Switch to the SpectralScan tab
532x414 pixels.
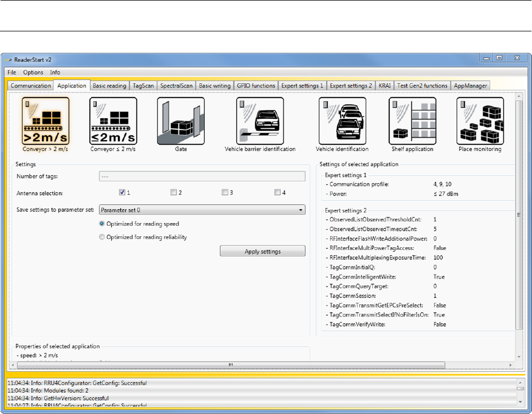click(x=176, y=86)
